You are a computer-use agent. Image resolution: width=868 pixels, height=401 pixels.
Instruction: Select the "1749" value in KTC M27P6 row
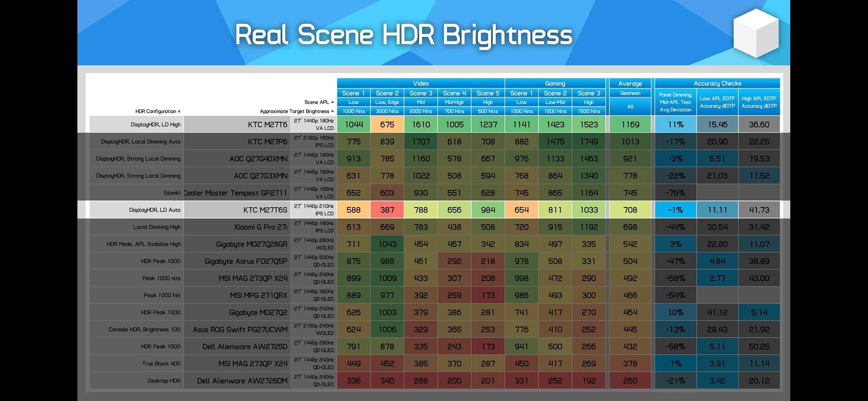(589, 141)
